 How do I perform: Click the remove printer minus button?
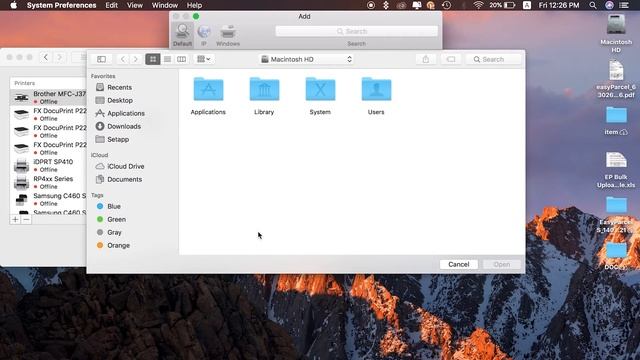point(26,220)
